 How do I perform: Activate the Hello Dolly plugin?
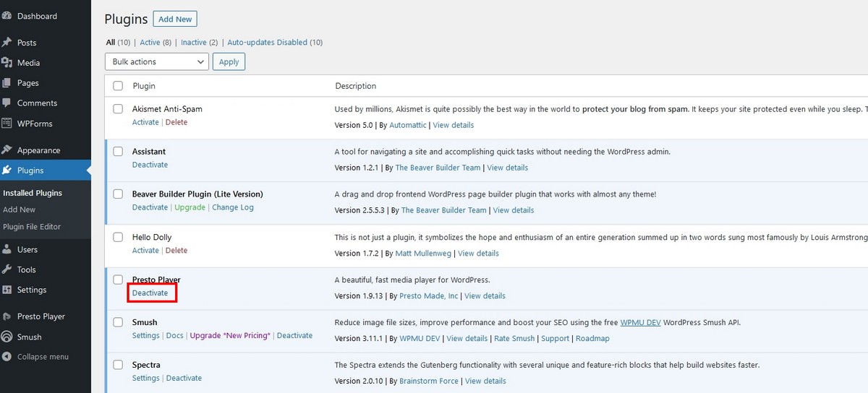pos(145,250)
